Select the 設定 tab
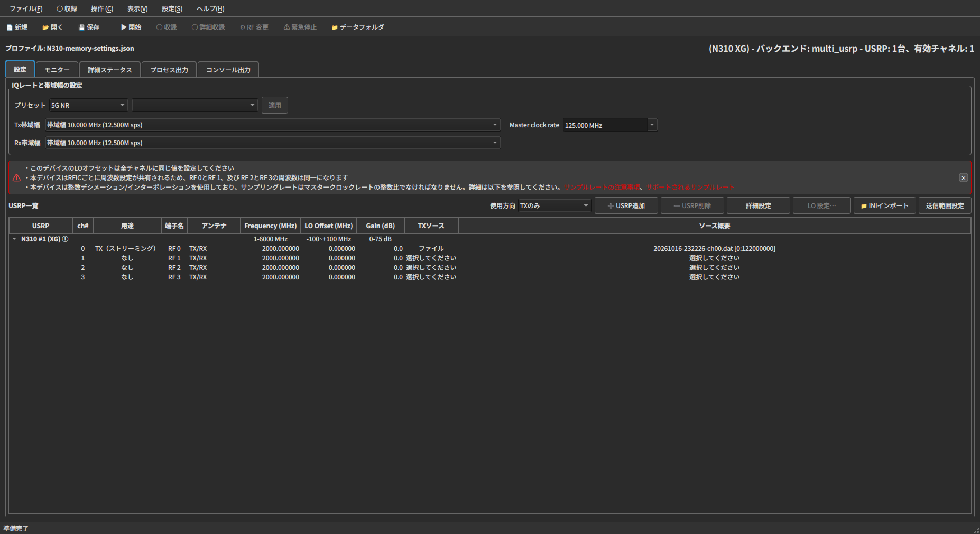Image resolution: width=980 pixels, height=534 pixels. (x=20, y=69)
